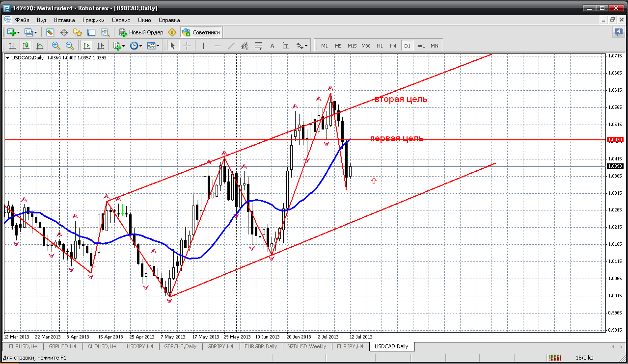Switch timeframe to M15
The image size is (628, 364).
[x=352, y=46]
